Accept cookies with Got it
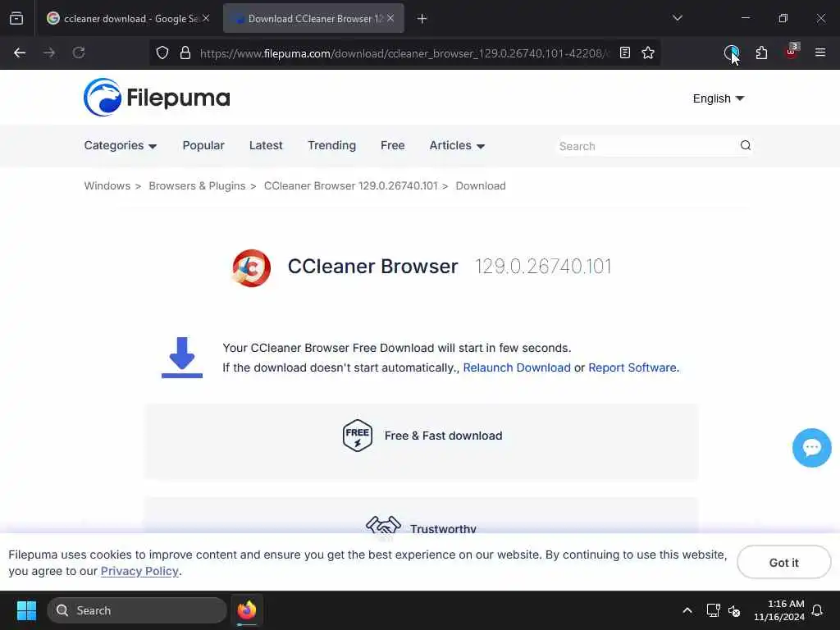Screen dimensions: 840x630 [783, 563]
